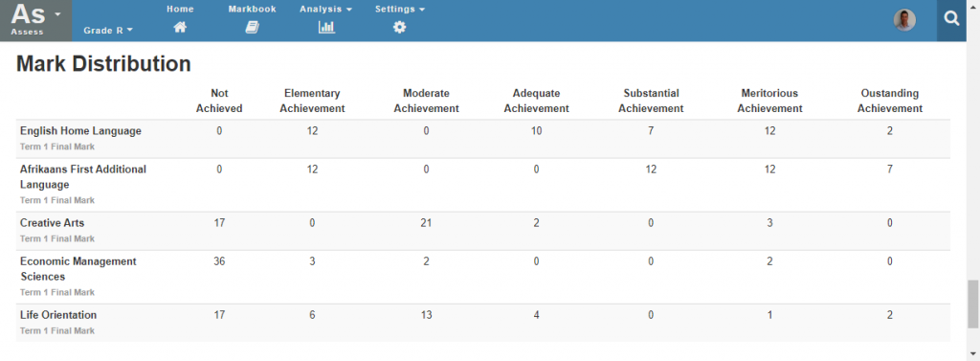Click the Substantial Achievement column header
The image size is (980, 361).
click(651, 101)
